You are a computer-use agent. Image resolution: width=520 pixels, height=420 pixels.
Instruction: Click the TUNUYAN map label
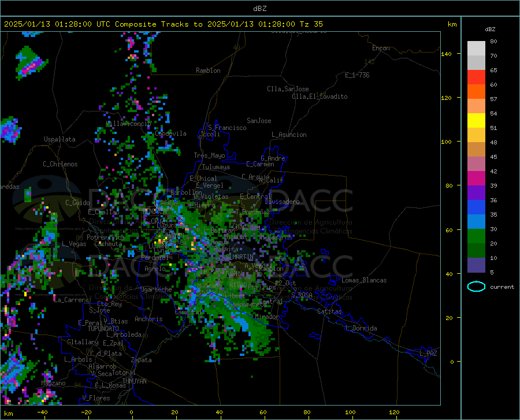coord(134,381)
